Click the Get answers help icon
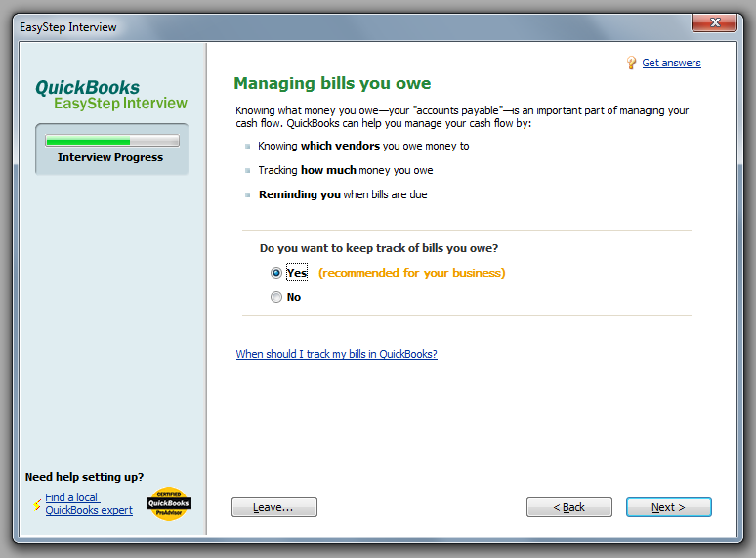The height and width of the screenshot is (558, 756). pos(631,63)
